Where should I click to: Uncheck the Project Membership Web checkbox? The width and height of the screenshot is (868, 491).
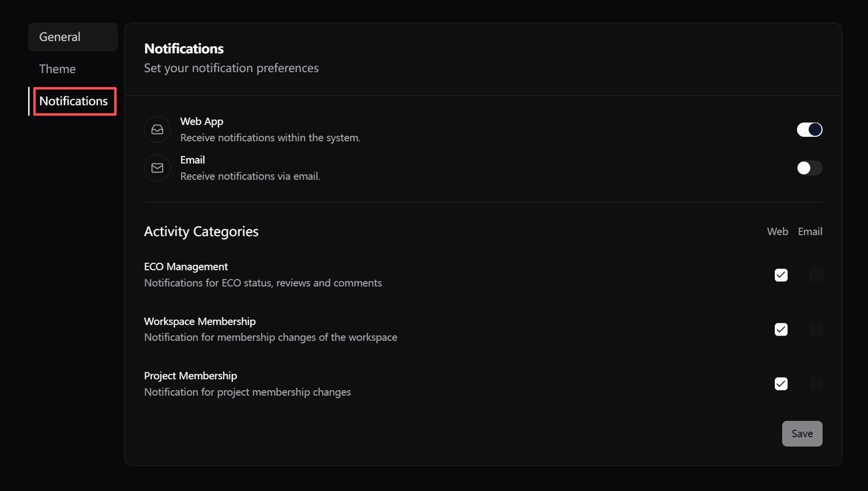(x=780, y=384)
